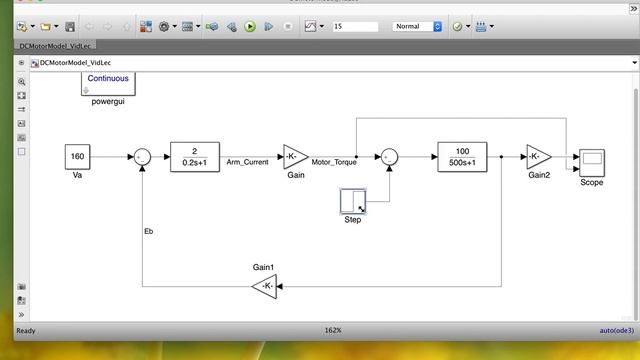Click the Area box palette icon
Image resolution: width=640 pixels, height=360 pixels.
22,151
